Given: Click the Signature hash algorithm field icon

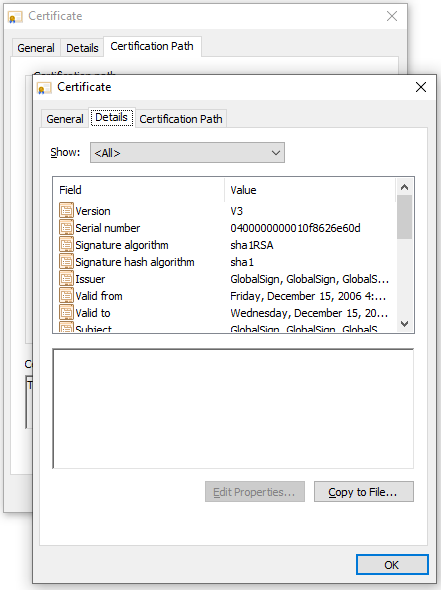Looking at the screenshot, I should (x=66, y=262).
